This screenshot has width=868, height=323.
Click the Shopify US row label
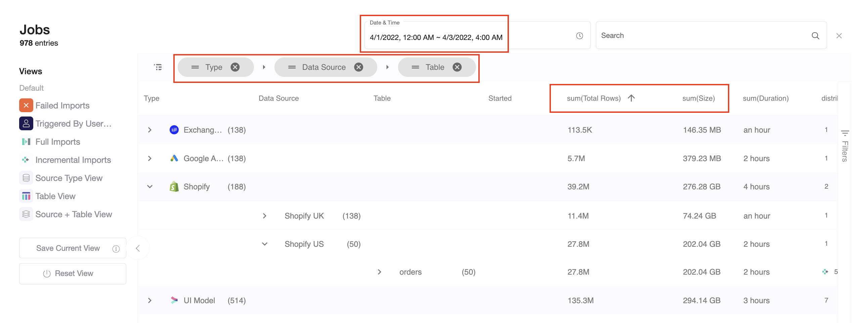pos(304,244)
